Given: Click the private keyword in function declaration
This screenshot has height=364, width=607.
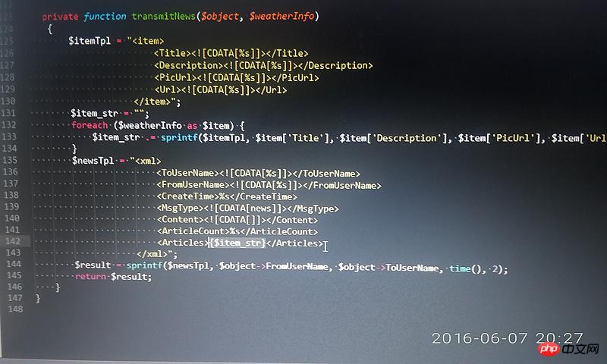Looking at the screenshot, I should [60, 17].
